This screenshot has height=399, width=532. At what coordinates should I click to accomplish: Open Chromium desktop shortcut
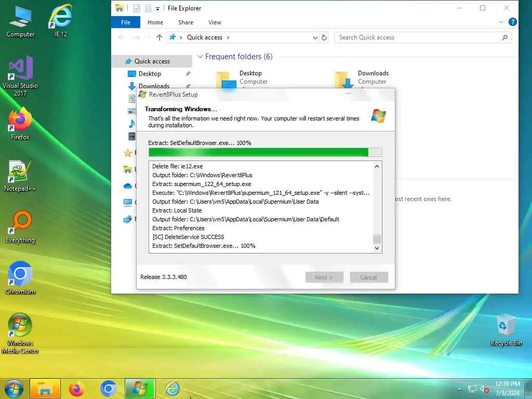(x=20, y=278)
